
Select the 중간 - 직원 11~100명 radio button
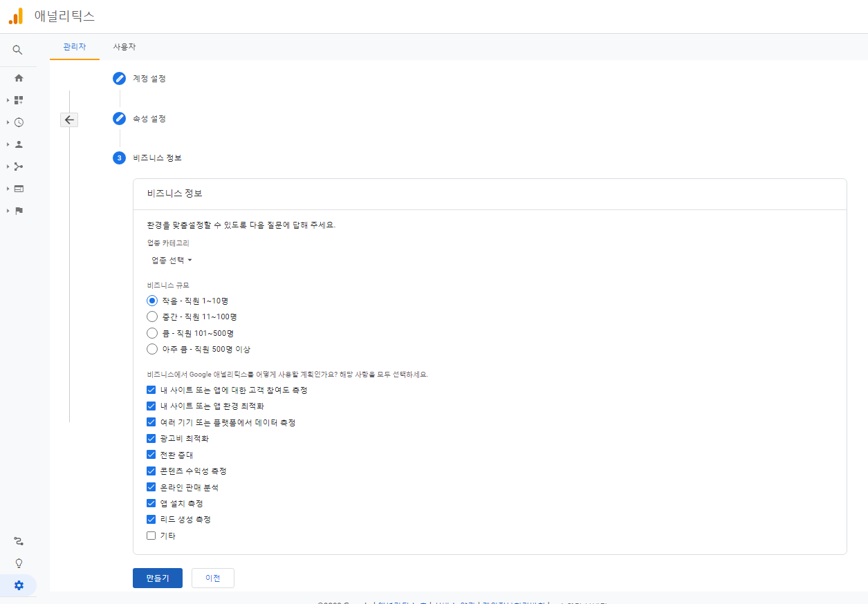151,317
